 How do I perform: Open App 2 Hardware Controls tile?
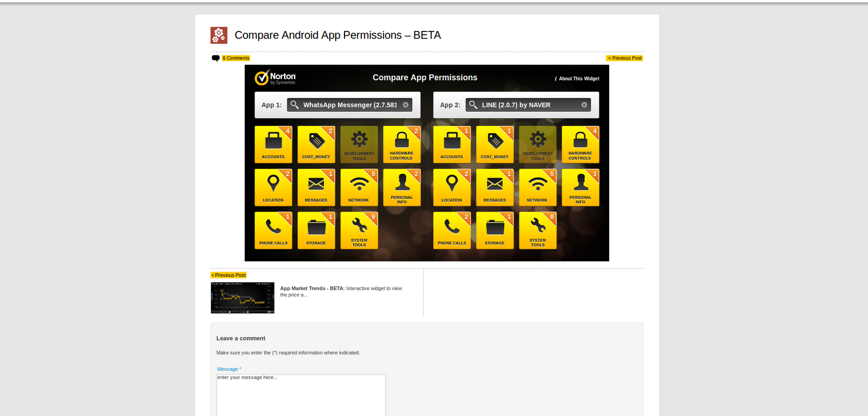point(580,144)
